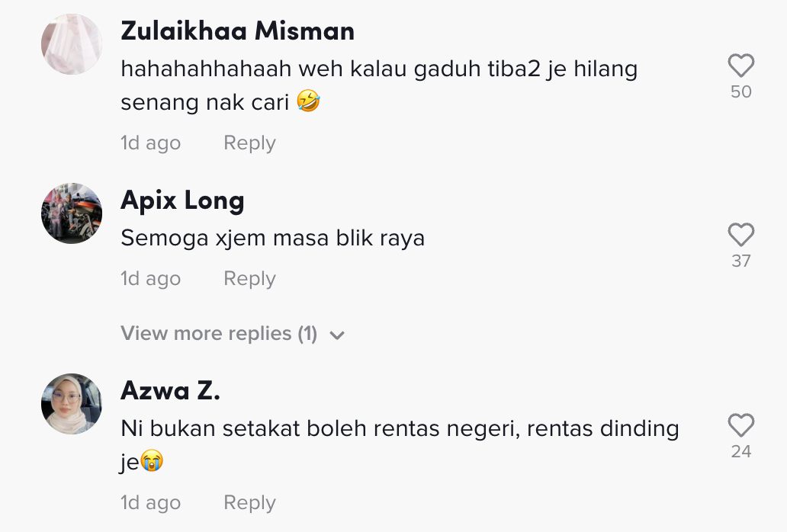
Task: Select the "Semoga xjem masa blik raya" comment text
Action: click(272, 239)
